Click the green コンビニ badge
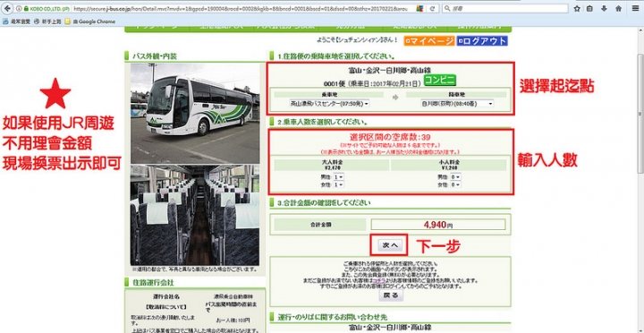Screen dimensions: 644x333 point(439,80)
